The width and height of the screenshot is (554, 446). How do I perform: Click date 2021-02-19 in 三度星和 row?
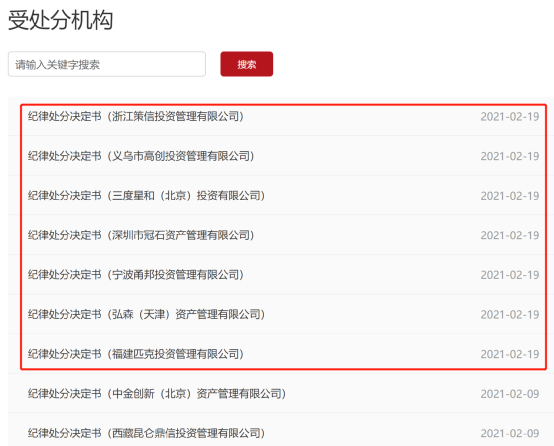(x=510, y=196)
